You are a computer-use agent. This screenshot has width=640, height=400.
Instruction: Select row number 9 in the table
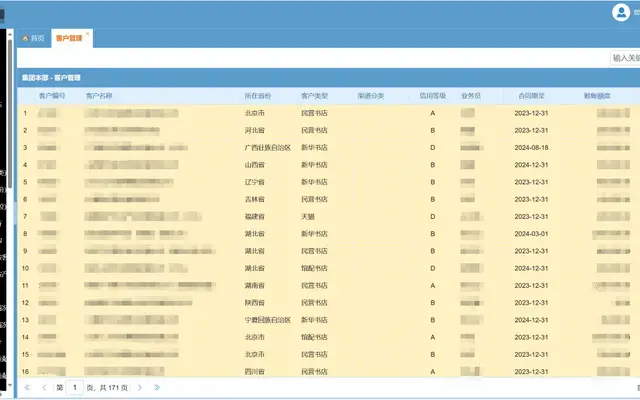25,251
